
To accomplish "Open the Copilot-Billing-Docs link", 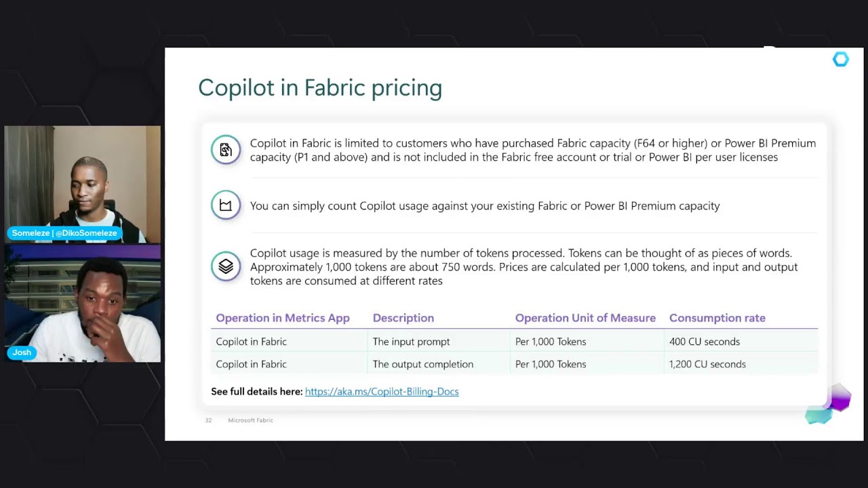I will tap(382, 392).
